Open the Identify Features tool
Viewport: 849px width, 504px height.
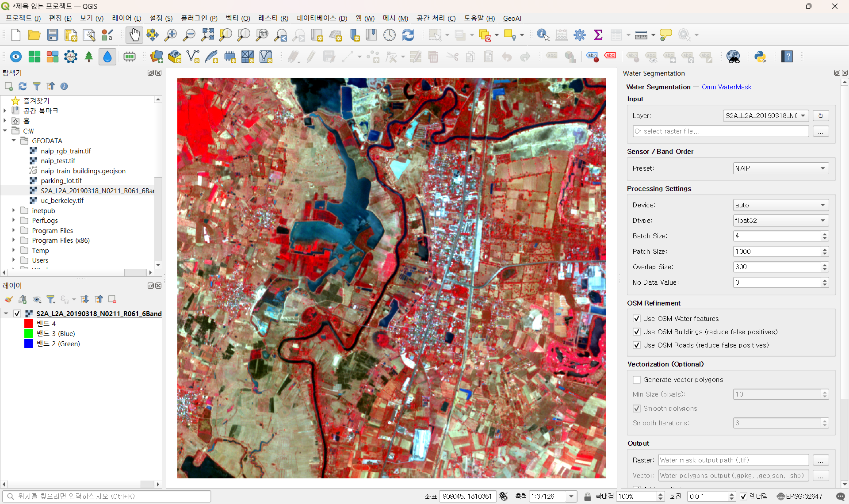tap(543, 35)
